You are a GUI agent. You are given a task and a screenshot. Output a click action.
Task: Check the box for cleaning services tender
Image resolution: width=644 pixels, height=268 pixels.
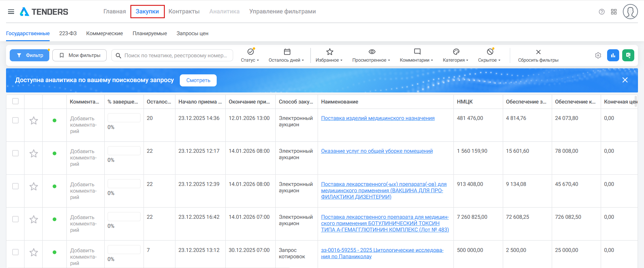tap(15, 153)
